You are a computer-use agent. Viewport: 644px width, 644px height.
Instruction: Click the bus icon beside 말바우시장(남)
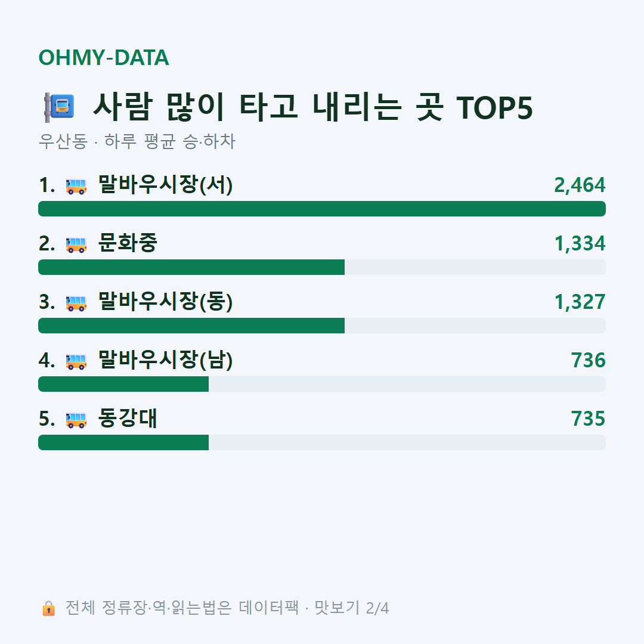click(76, 361)
